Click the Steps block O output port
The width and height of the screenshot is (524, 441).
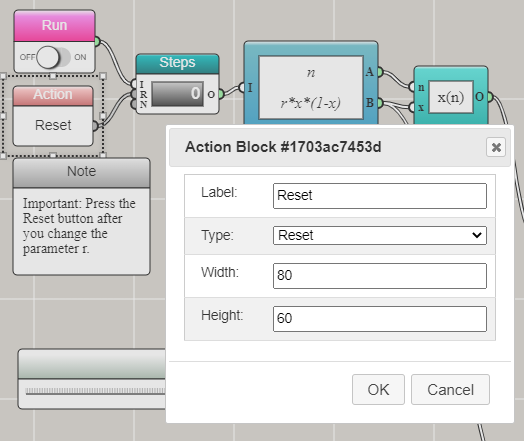click(221, 94)
